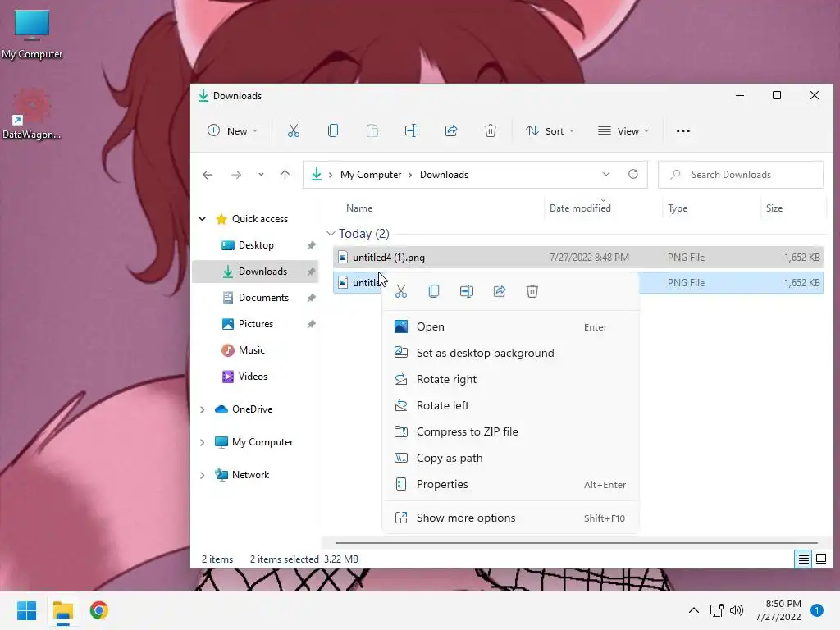Show hidden system tray icons
The width and height of the screenshot is (840, 630).
click(x=694, y=610)
